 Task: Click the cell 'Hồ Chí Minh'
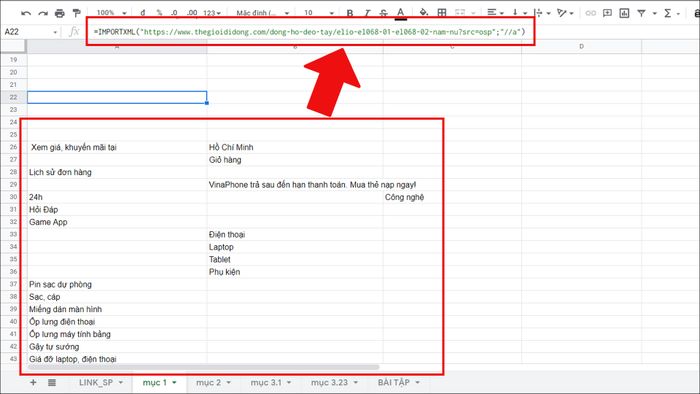pos(295,147)
